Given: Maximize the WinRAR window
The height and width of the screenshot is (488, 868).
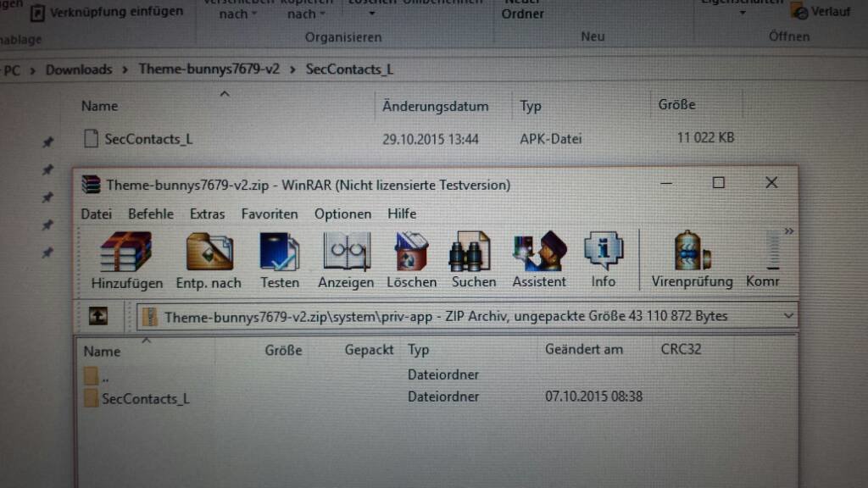Looking at the screenshot, I should [x=719, y=183].
